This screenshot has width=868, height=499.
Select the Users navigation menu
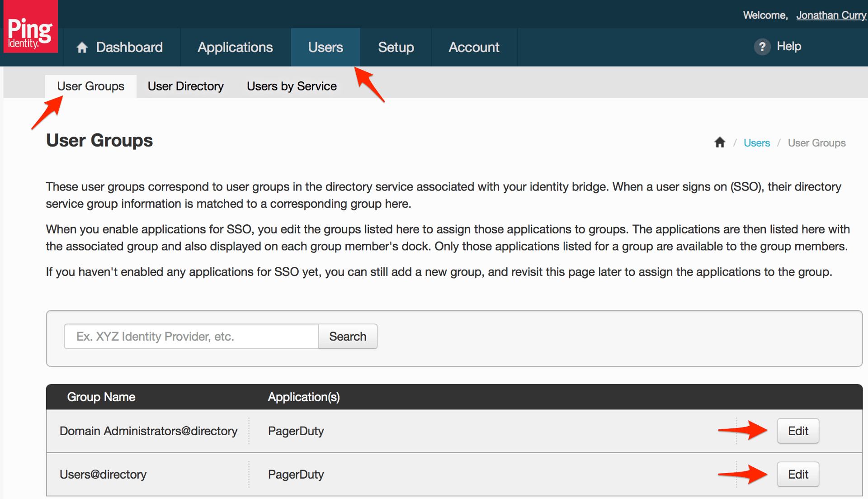(x=325, y=48)
